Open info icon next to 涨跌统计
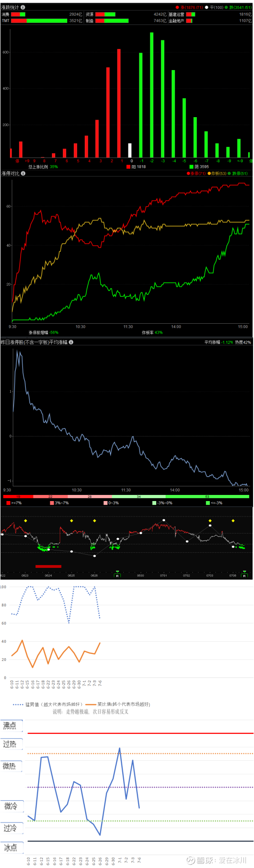Screen dimensions: 254x868 coord(23,8)
